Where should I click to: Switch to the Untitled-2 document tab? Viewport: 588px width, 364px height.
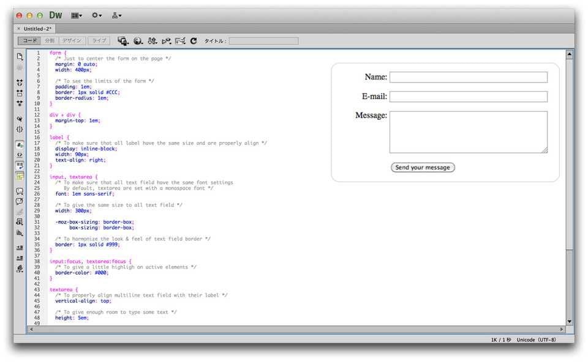(x=37, y=29)
